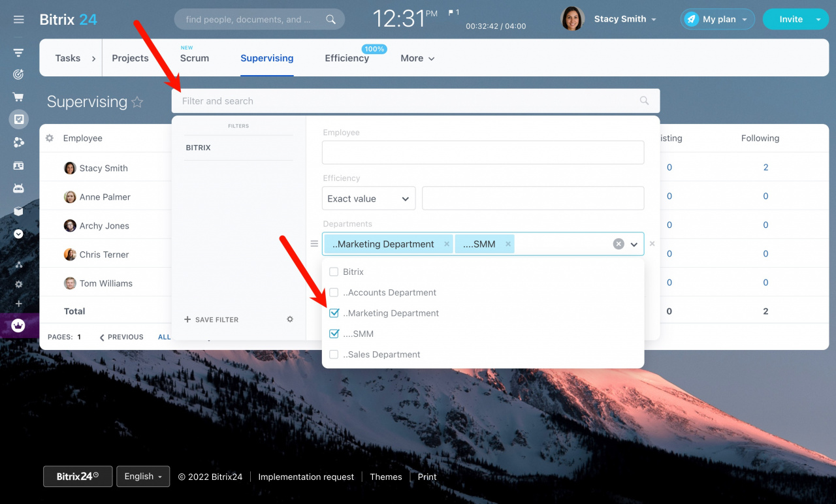Open the hamburger main menu
The width and height of the screenshot is (836, 504).
(18, 20)
